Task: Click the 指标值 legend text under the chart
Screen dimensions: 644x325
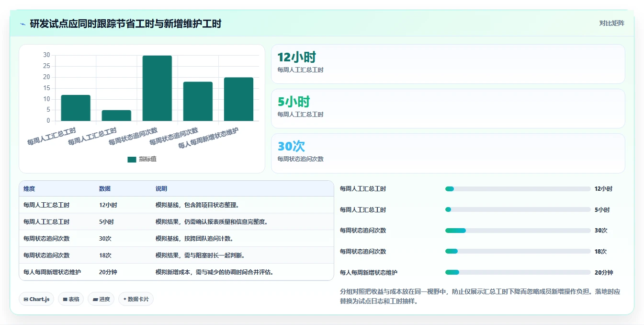Action: 147,159
